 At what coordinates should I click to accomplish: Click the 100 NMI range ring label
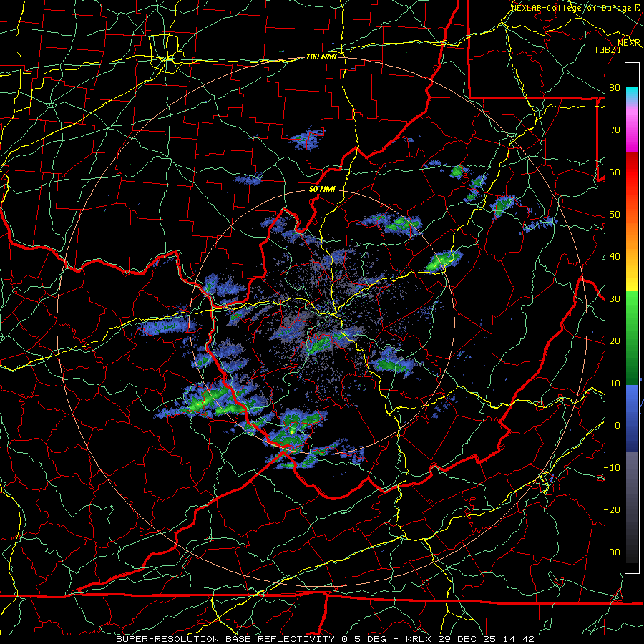point(321,57)
